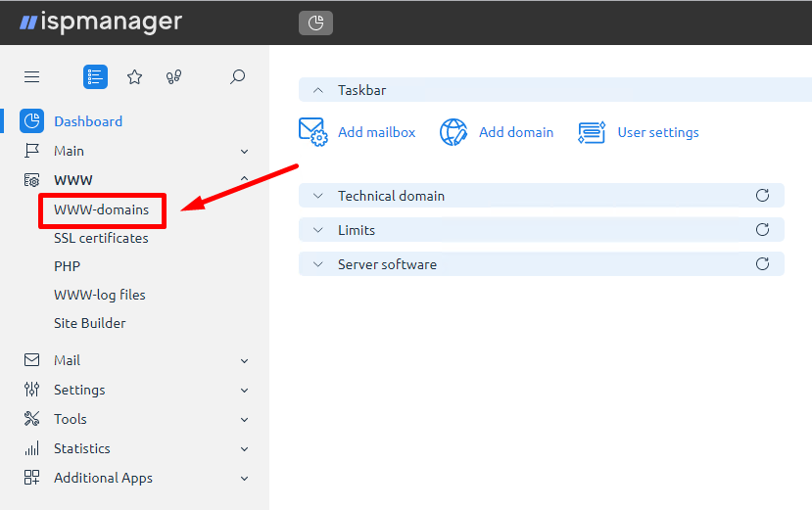
Task: Expand the Additional Apps chevron
Action: tap(245, 479)
